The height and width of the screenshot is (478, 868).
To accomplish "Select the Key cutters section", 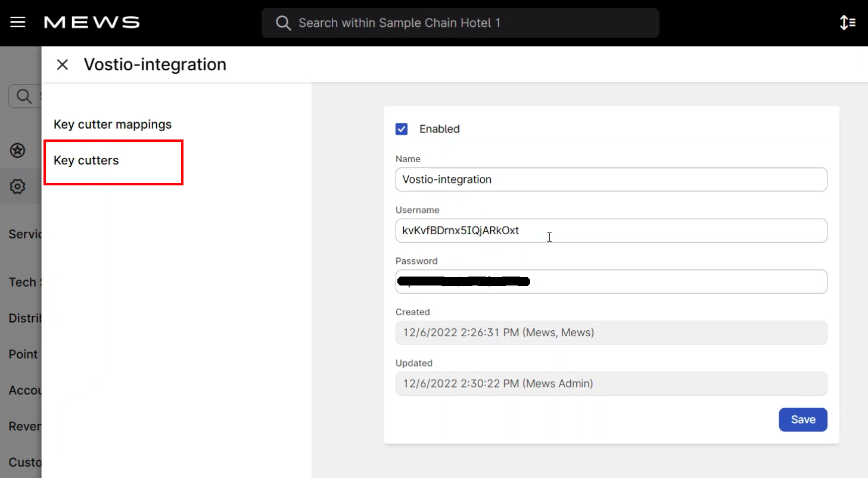I will coord(86,160).
